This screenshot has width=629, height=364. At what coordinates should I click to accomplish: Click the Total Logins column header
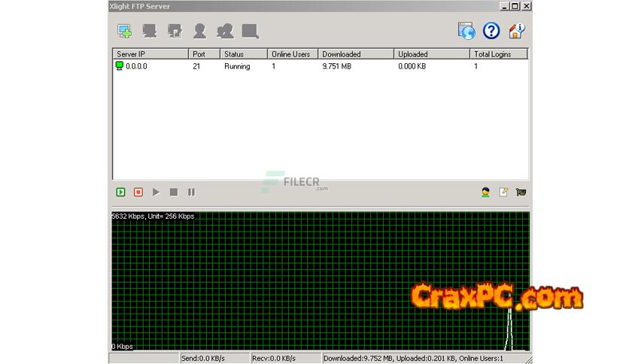tap(498, 54)
